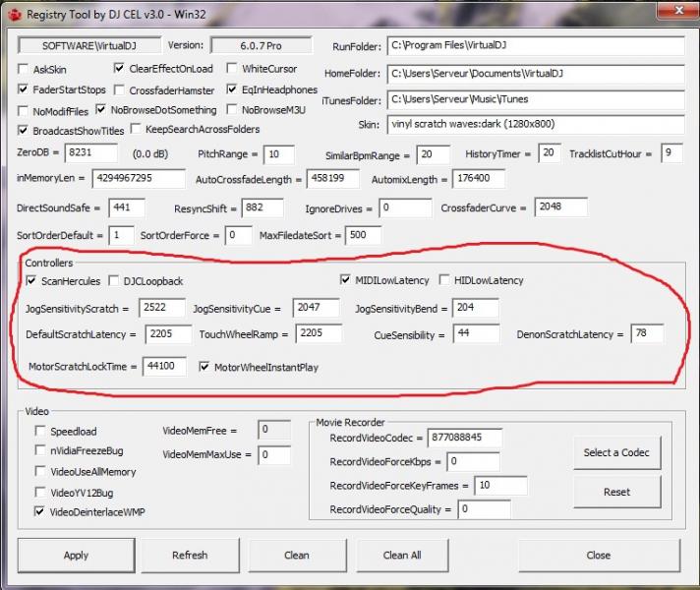Click DefaultScratchLatency field
The image size is (700, 590).
point(169,334)
